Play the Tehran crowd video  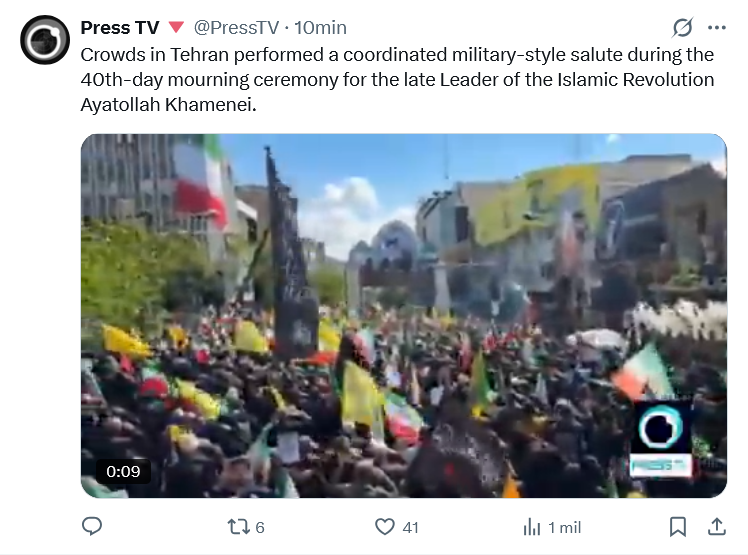404,316
